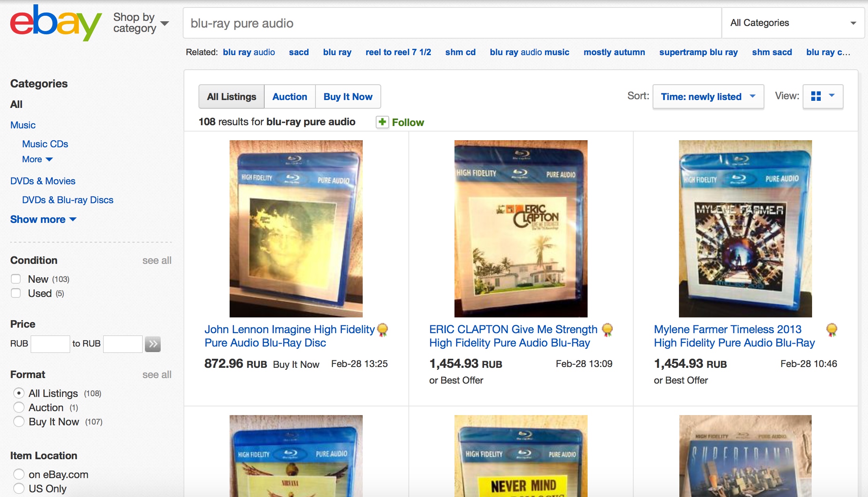Click the price range go arrow button
The image size is (868, 497).
point(153,344)
